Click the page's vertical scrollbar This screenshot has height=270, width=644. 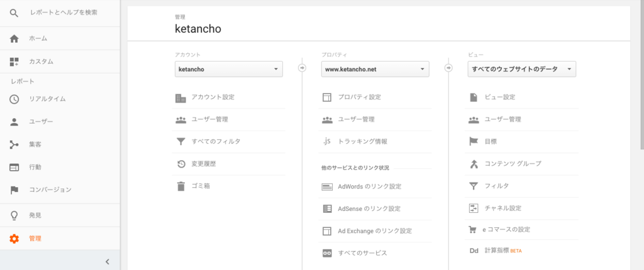pyautogui.click(x=641, y=75)
